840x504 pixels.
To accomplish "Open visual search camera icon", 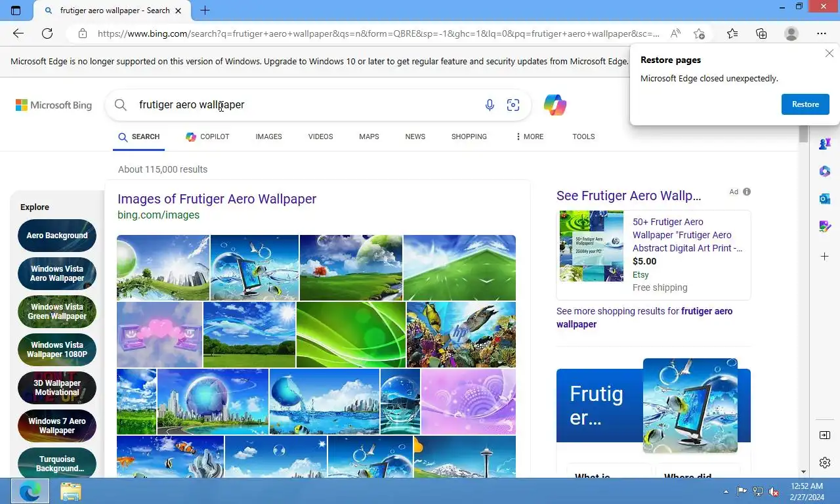I will click(513, 105).
